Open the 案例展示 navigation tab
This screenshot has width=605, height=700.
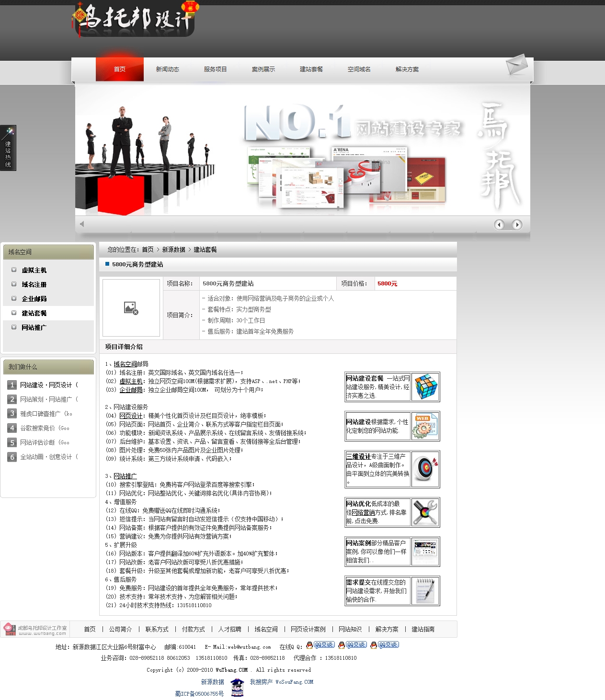263,69
